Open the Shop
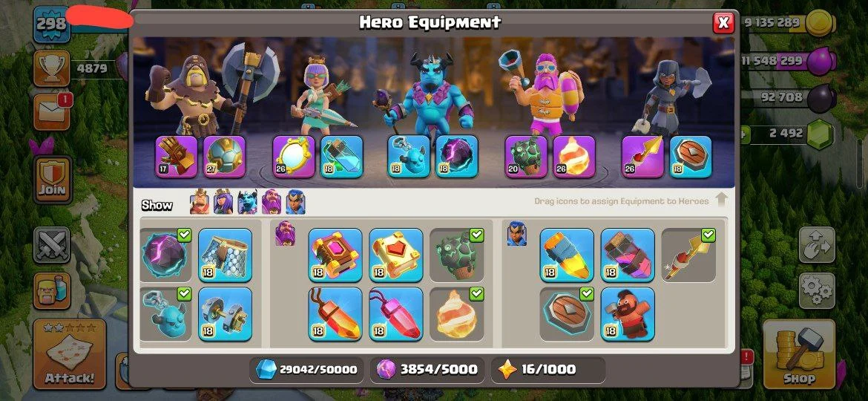This screenshot has width=868, height=401. pos(799,353)
